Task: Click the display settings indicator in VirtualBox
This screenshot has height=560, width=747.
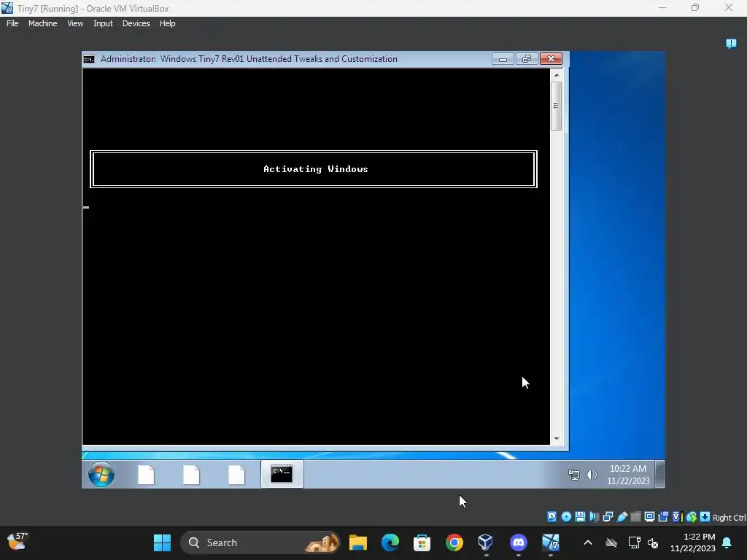Action: (x=649, y=517)
